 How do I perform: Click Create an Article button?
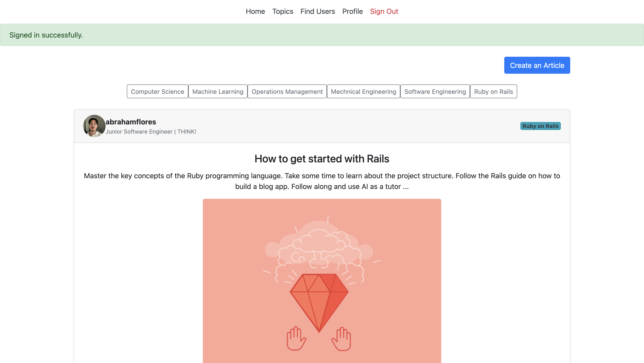pyautogui.click(x=537, y=65)
